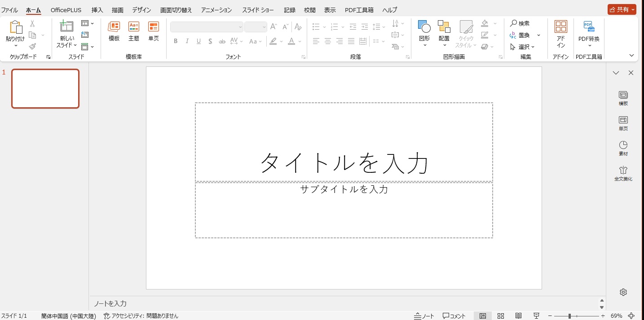Click the Paste (貼り付け) clipboard icon
644x320 pixels.
pyautogui.click(x=15, y=27)
